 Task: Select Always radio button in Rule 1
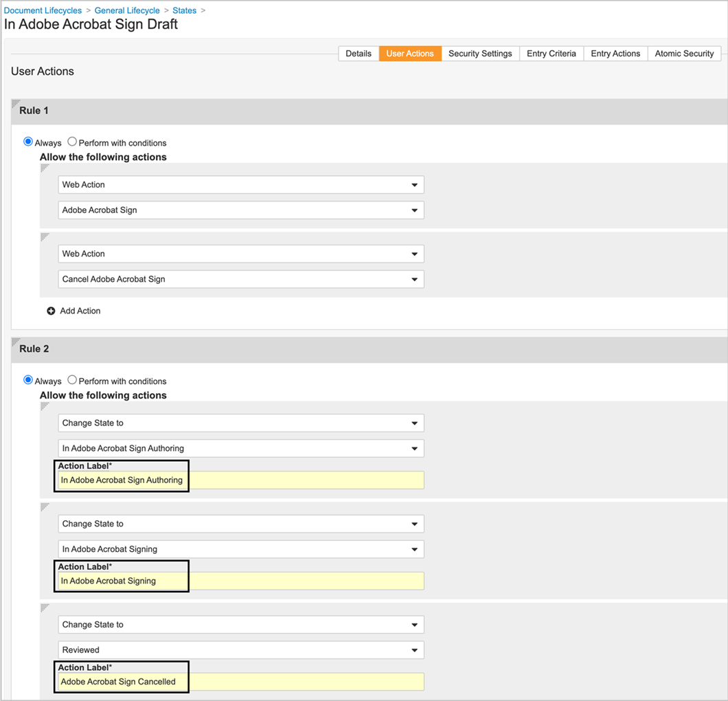pos(28,142)
